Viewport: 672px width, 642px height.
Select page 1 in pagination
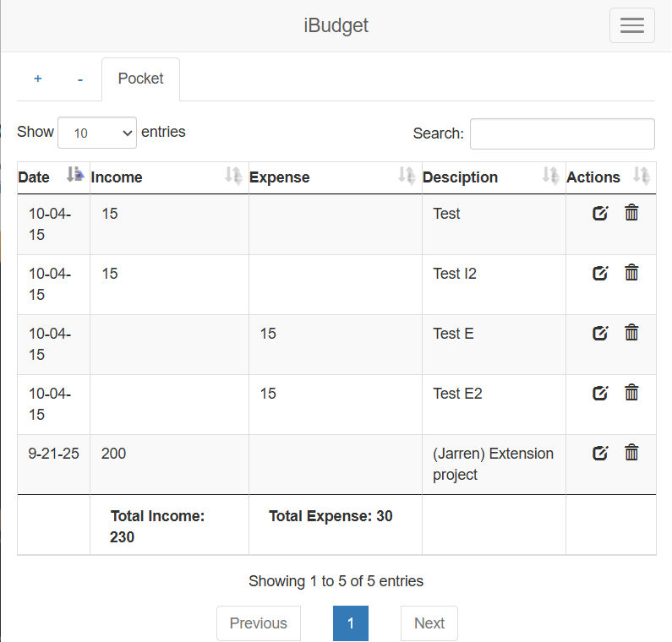[x=351, y=623]
